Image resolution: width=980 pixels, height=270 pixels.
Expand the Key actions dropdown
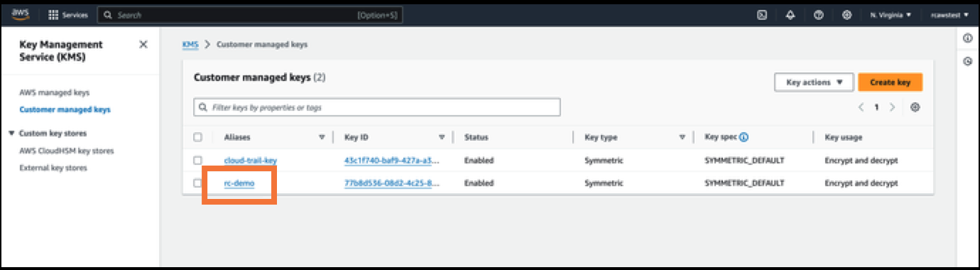[x=813, y=82]
